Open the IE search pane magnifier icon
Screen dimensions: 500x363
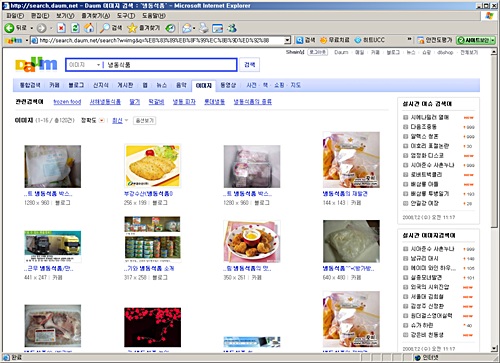105,28
